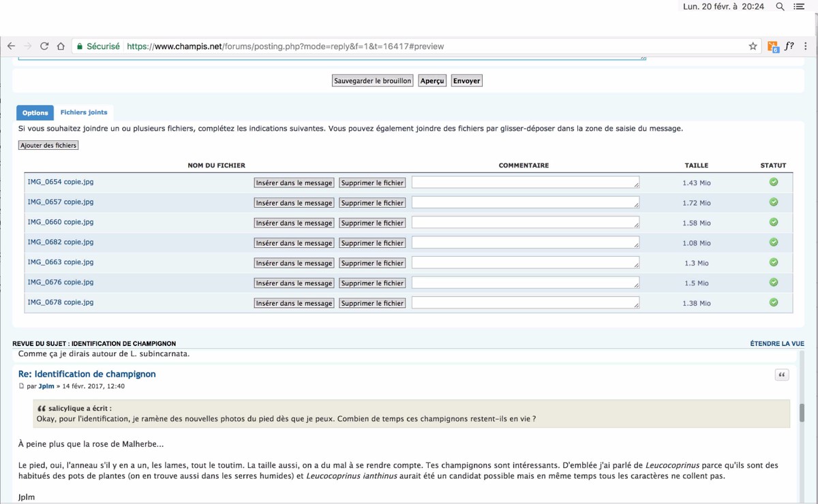Click the orange extension icon in toolbar
Viewport: 818px width, 504px height.
click(772, 46)
